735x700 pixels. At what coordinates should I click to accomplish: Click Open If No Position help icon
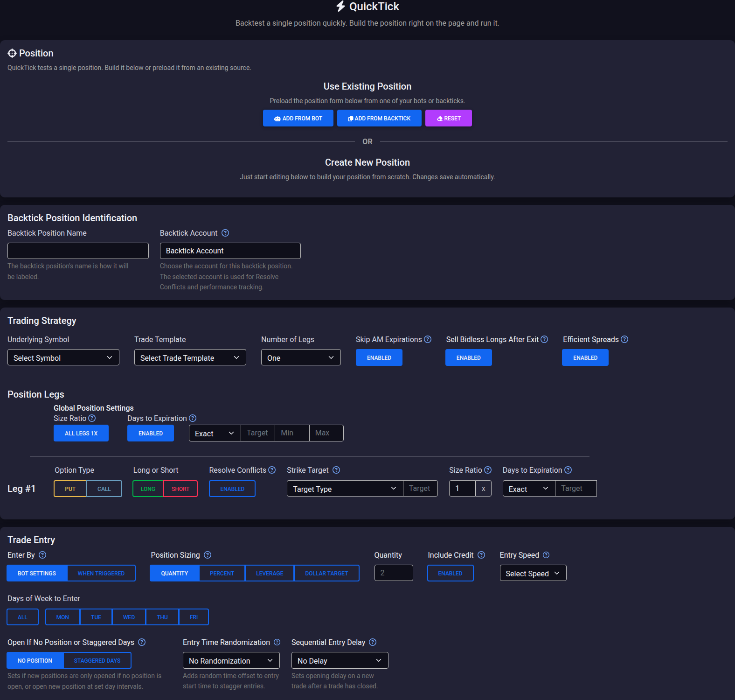click(142, 642)
